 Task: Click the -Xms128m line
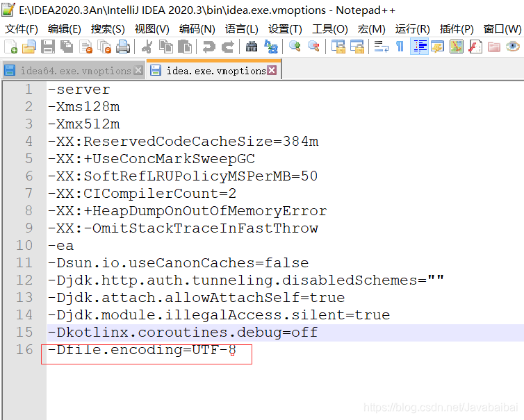pyautogui.click(x=83, y=107)
